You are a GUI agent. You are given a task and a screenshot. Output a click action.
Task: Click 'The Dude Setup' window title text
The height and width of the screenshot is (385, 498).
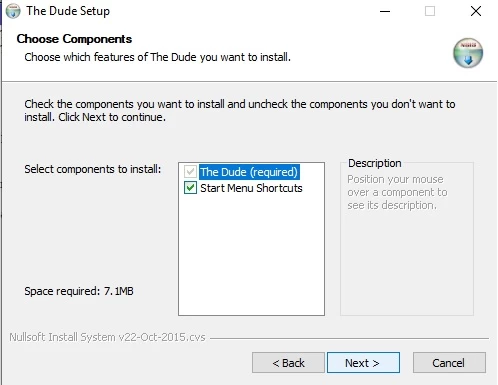(68, 11)
